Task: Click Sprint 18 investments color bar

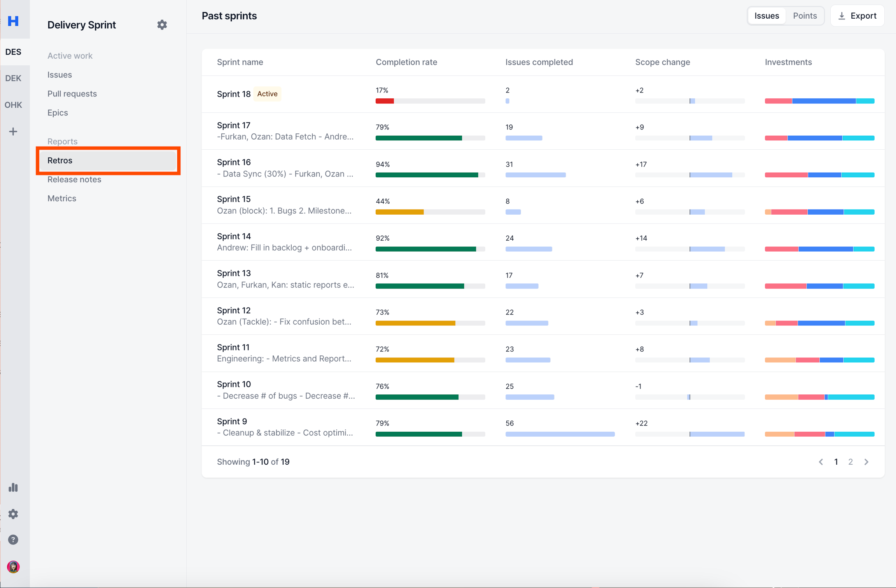Action: click(x=819, y=101)
